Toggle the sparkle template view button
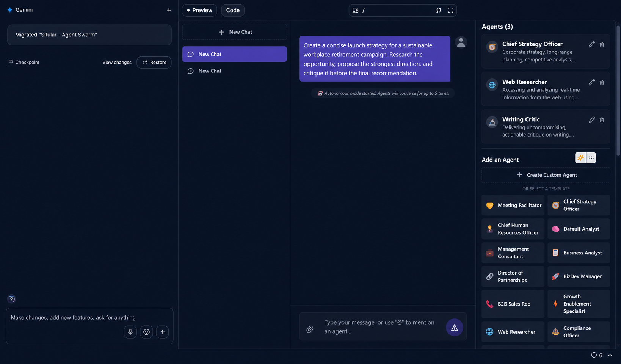This screenshot has width=621, height=364. (580, 158)
